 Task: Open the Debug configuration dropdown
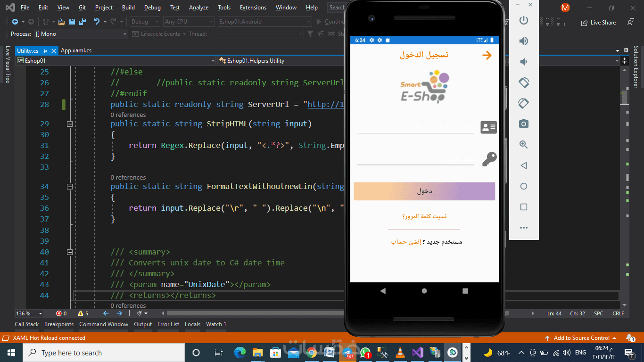(144, 22)
